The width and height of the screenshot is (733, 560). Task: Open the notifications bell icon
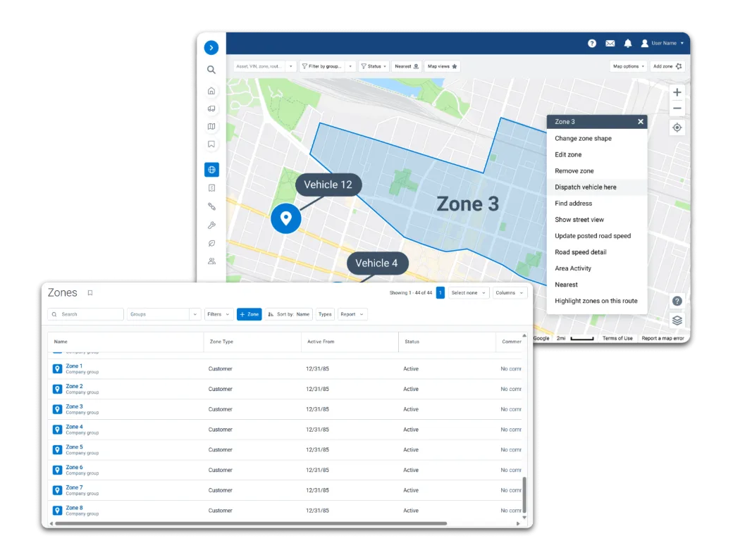[628, 43]
